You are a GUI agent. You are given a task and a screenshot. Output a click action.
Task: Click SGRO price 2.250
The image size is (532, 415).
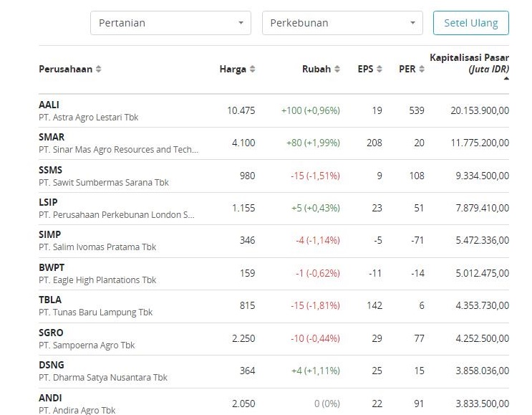coord(243,338)
